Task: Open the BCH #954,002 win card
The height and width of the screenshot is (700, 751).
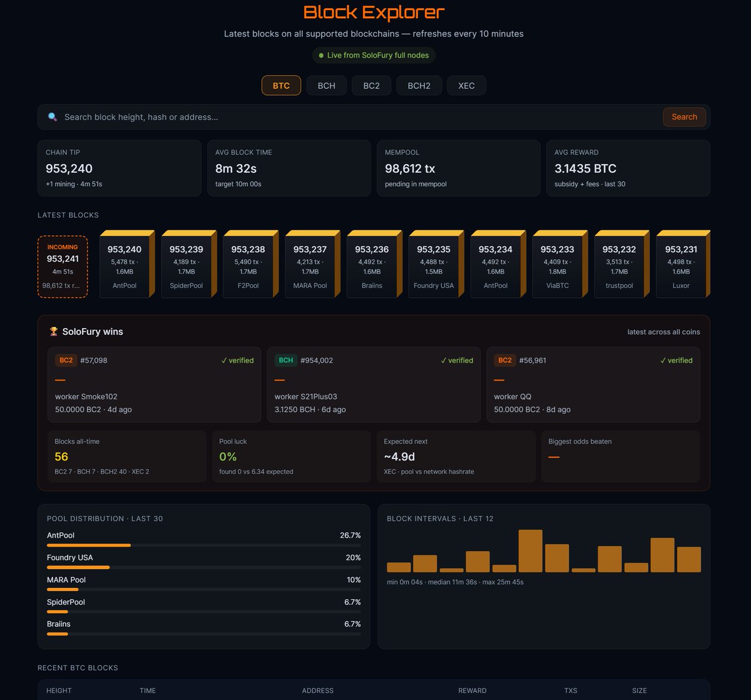Action: click(x=374, y=385)
